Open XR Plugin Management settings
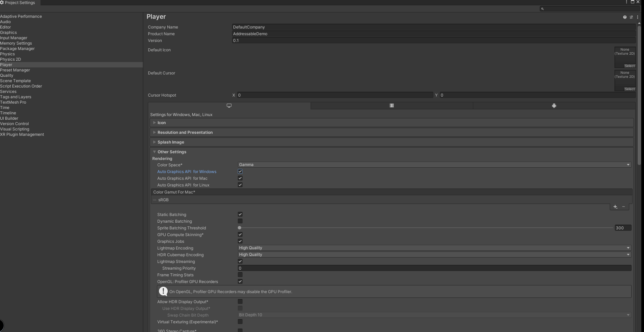This screenshot has width=644, height=332. pos(22,134)
